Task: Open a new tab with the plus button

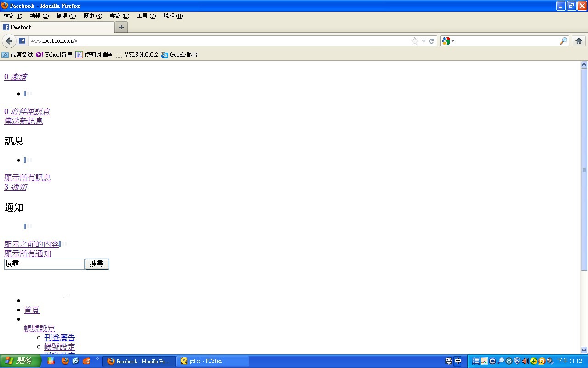Action: [121, 27]
